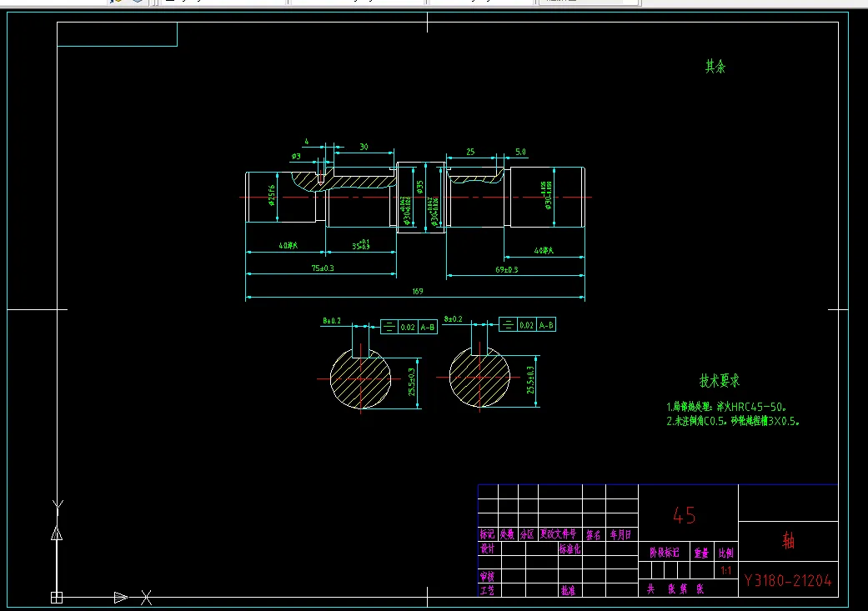Select the UCS origin icon
Image resolution: width=868 pixels, height=611 pixels.
(57, 598)
